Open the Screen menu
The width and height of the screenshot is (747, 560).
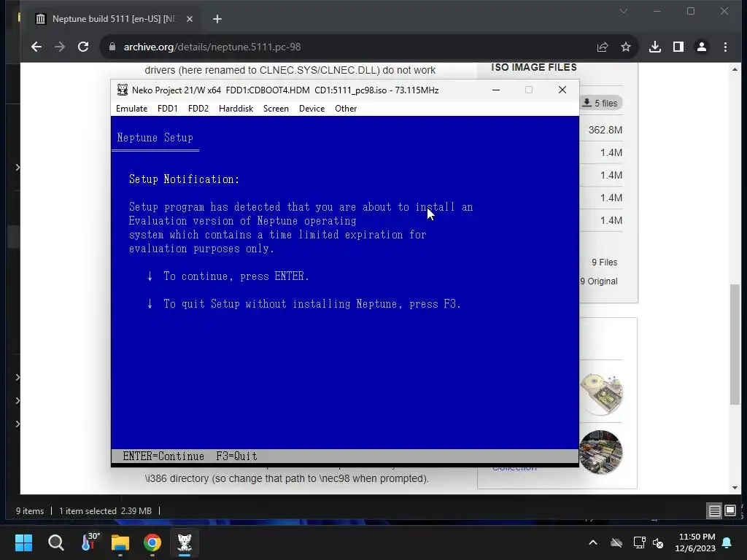pos(276,109)
